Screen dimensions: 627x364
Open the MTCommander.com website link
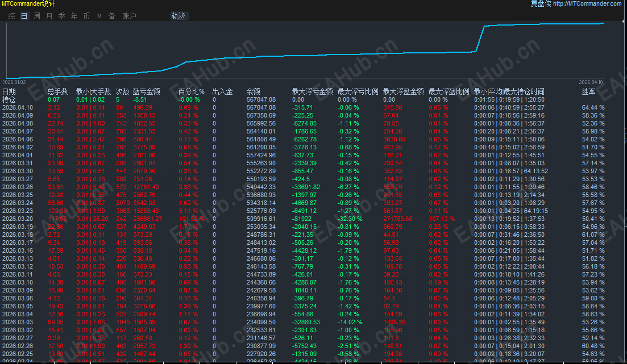(587, 5)
